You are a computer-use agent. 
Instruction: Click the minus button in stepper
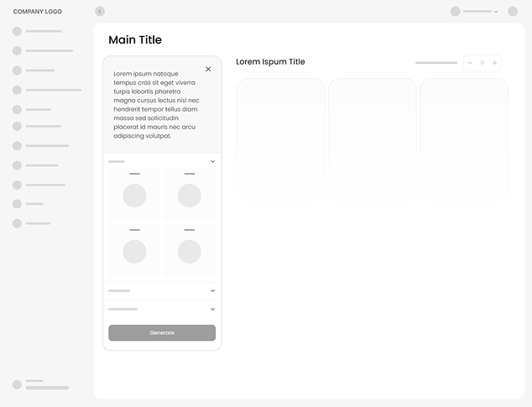[470, 63]
